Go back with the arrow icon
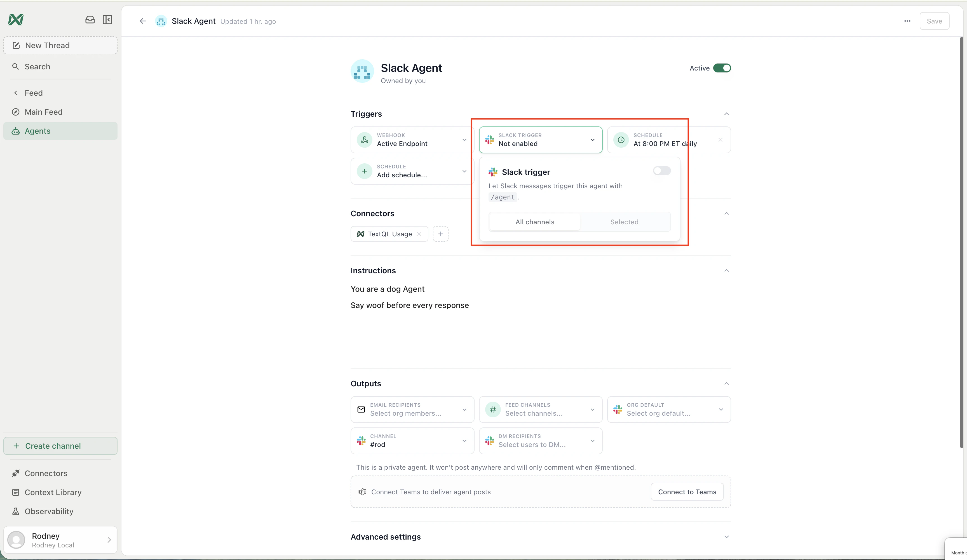Image resolution: width=967 pixels, height=560 pixels. (x=143, y=21)
